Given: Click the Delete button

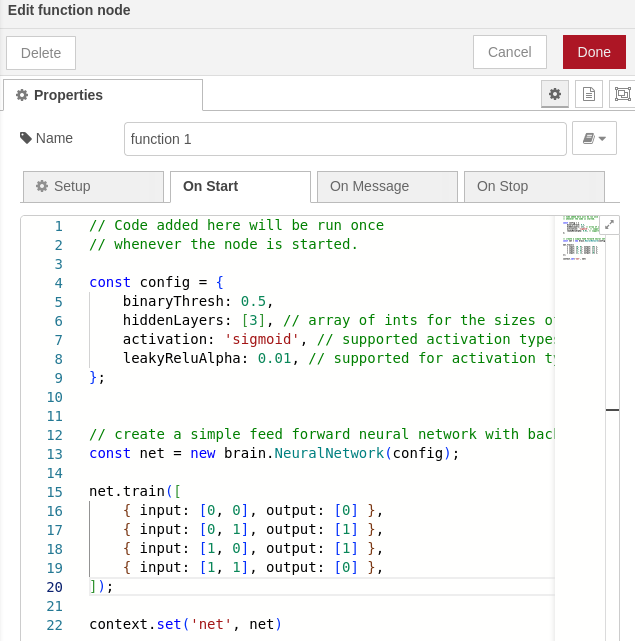Looking at the screenshot, I should [x=41, y=53].
